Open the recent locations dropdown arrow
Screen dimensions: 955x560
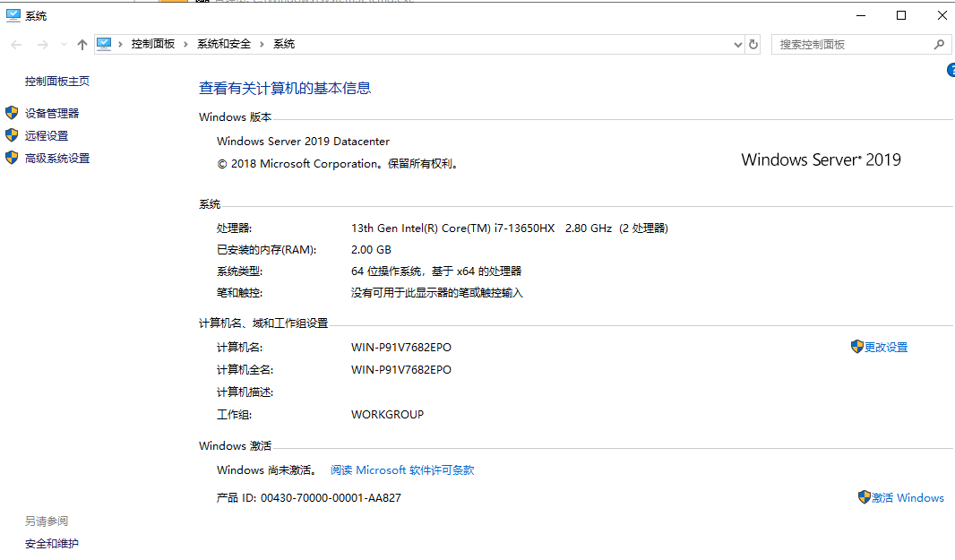coord(64,45)
